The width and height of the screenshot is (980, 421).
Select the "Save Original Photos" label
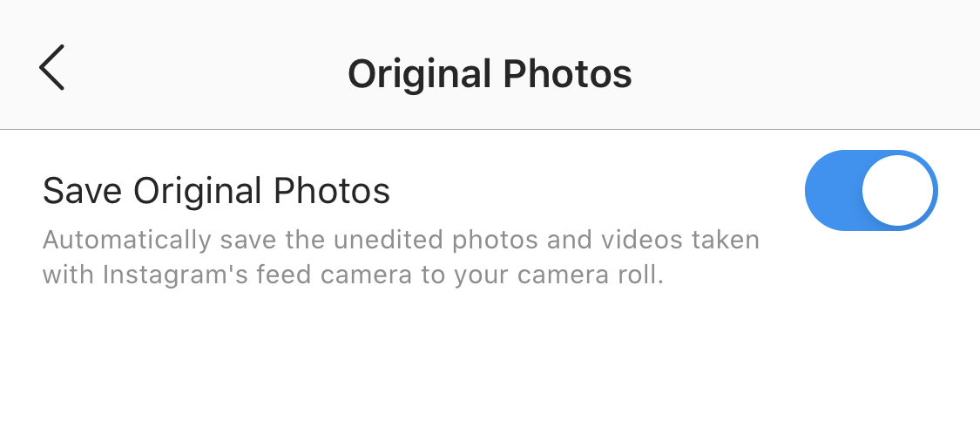click(x=216, y=191)
